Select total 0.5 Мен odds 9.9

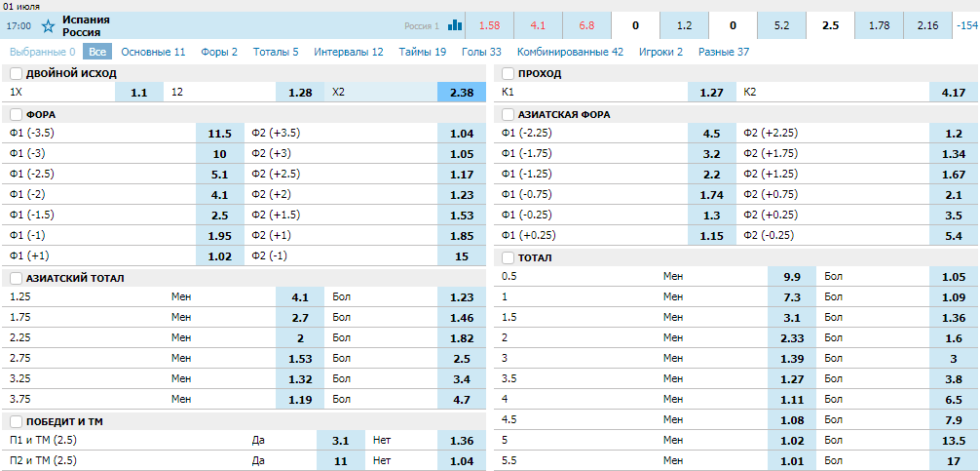tap(792, 277)
